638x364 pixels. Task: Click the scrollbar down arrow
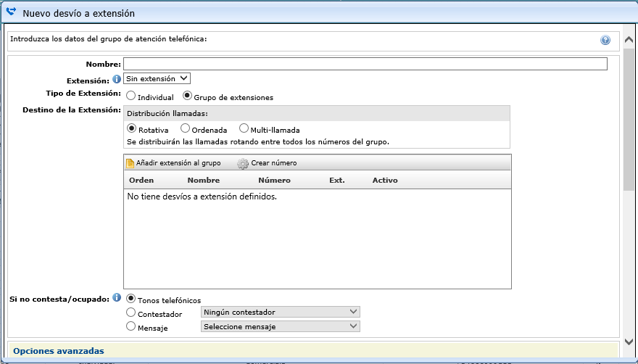[629, 342]
